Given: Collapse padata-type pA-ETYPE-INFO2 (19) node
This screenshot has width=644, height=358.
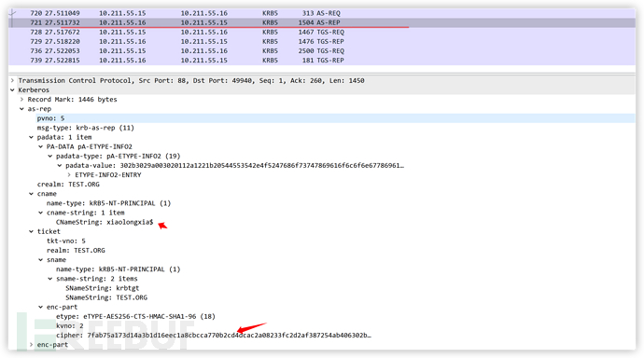Looking at the screenshot, I should 50,156.
